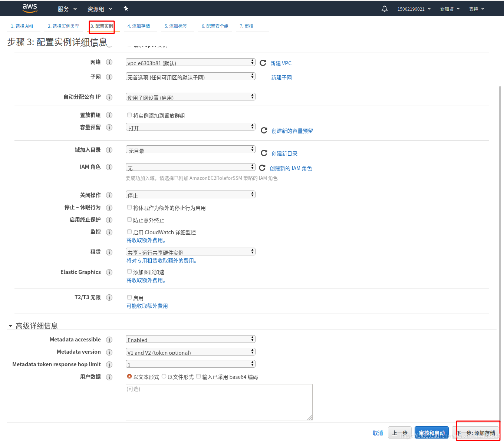Viewport: 504px width, 443px height.
Task: Enable 将休眠作为额外的停止行为启用 checkbox
Action: 129,207
